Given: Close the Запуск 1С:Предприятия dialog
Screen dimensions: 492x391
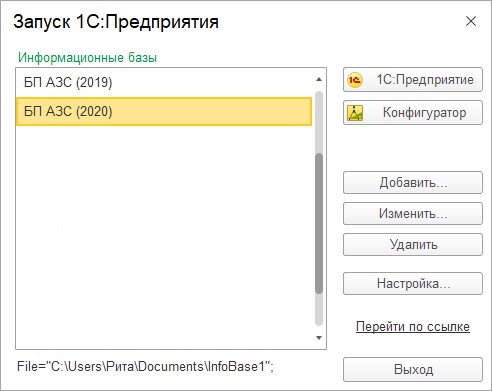Looking at the screenshot, I should click(471, 21).
